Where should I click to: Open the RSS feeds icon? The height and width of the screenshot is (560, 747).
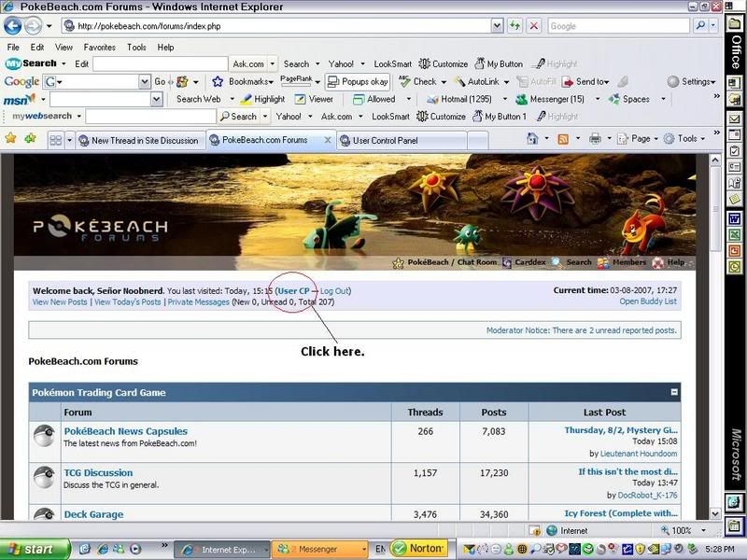coord(563,138)
